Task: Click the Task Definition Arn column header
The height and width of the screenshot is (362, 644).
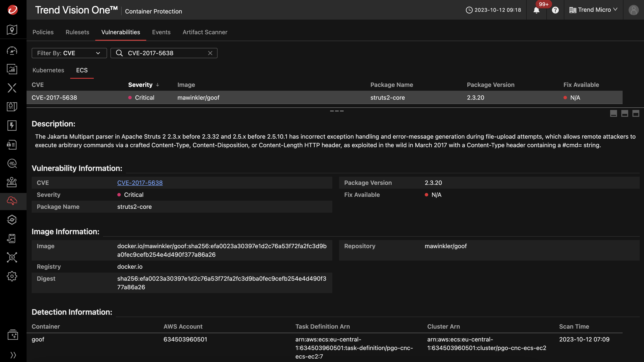Action: point(322,326)
